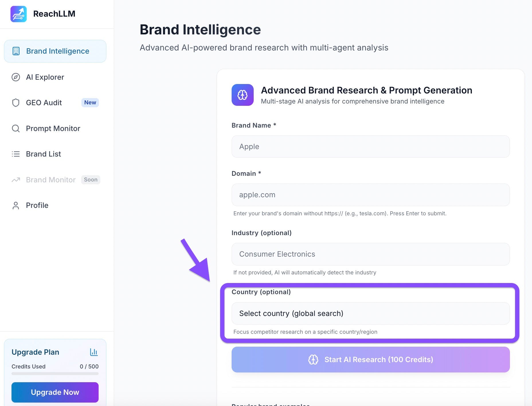Go to Prompt Monitor in sidebar

click(x=53, y=128)
